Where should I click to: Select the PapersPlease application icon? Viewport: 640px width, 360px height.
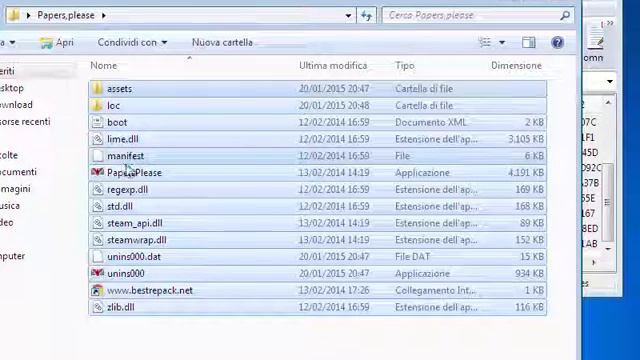97,173
